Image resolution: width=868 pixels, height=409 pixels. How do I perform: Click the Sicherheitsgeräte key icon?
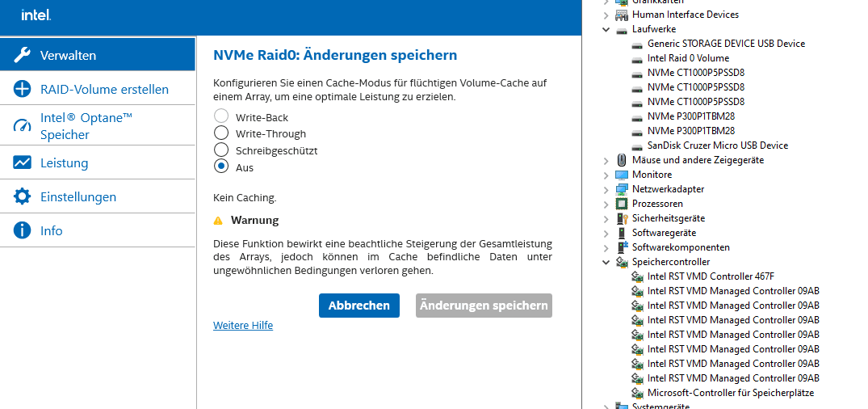click(x=622, y=218)
